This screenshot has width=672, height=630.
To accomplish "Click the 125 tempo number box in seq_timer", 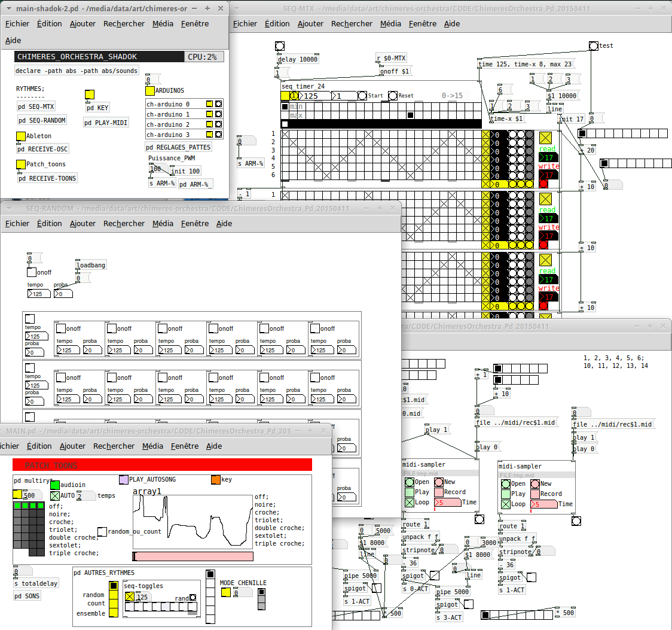I will (x=314, y=96).
